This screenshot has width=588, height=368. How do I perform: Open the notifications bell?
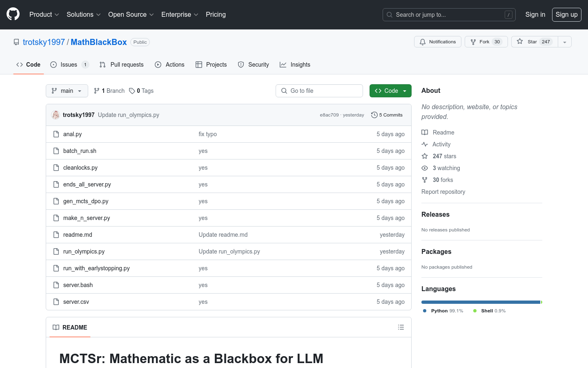pos(423,41)
